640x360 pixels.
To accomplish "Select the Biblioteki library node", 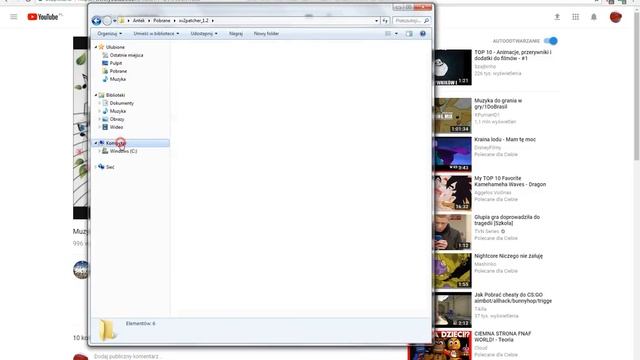I will [115, 95].
